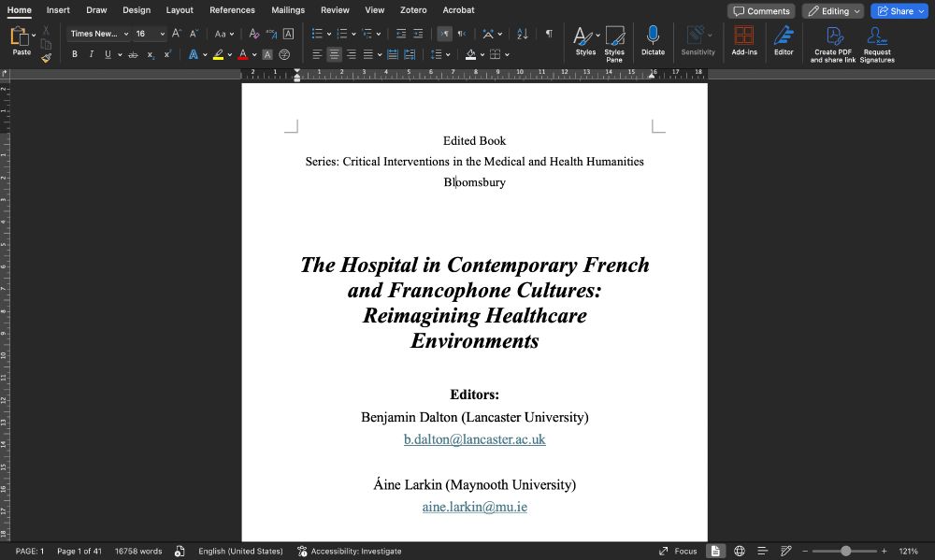935x560 pixels.
Task: Click the Share button
Action: pos(899,10)
